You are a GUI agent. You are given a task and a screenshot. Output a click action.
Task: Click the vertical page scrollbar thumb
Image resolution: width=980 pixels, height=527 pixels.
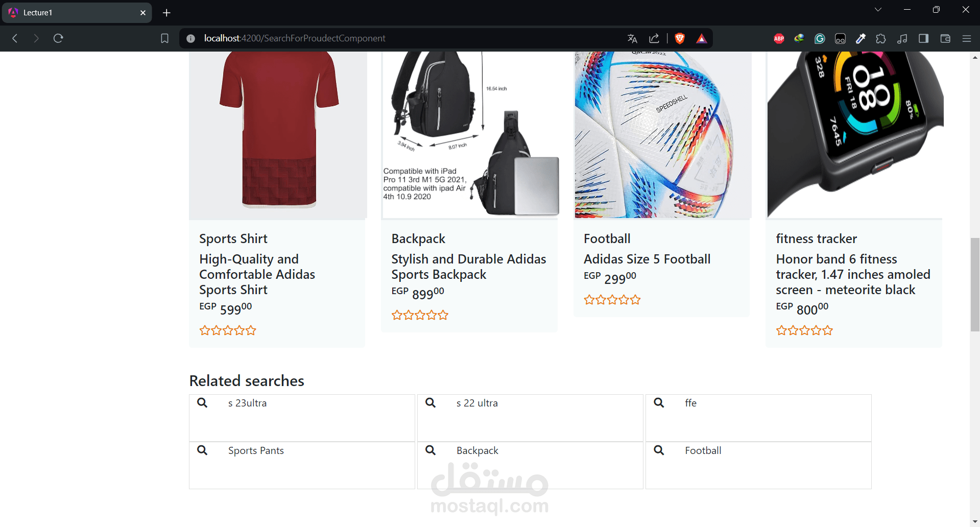pyautogui.click(x=975, y=284)
